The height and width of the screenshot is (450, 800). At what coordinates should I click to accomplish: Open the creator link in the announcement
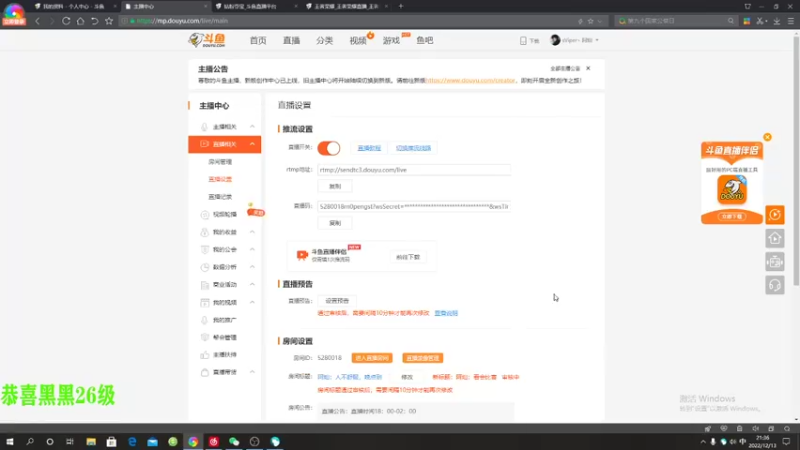pos(470,81)
